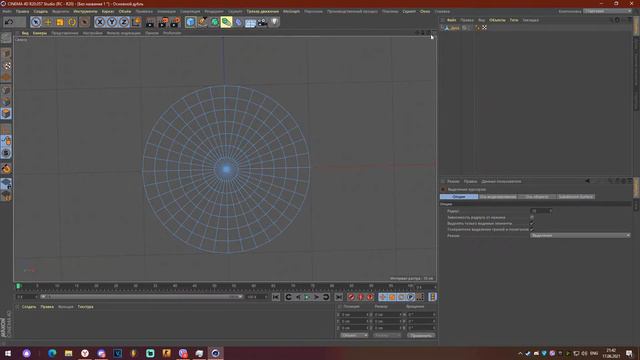Viewport: 640px width, 360px height.
Task: Open Render Settings icon
Action: point(175,22)
